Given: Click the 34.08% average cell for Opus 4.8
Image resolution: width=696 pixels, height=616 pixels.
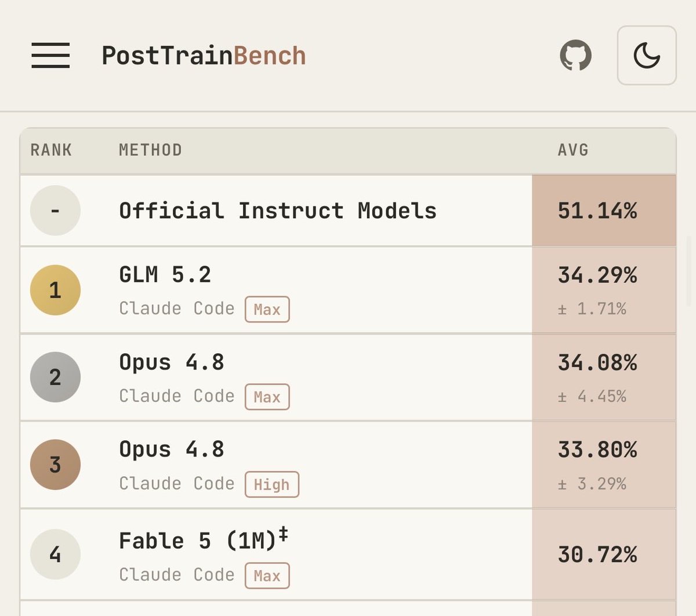Looking at the screenshot, I should click(x=604, y=377).
